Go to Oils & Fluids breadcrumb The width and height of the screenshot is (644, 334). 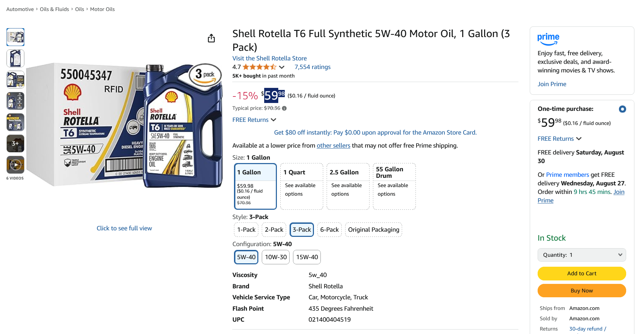pos(54,9)
